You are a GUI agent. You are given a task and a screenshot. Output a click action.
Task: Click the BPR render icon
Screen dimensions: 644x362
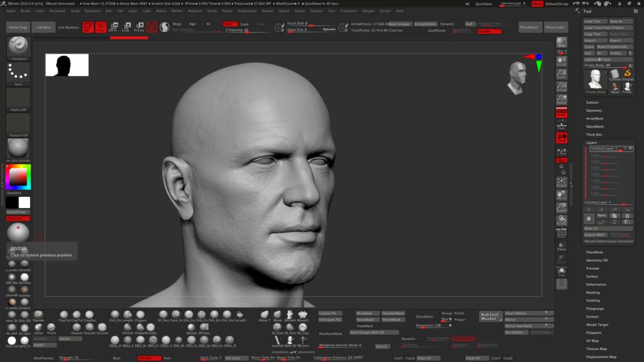pos(562,43)
